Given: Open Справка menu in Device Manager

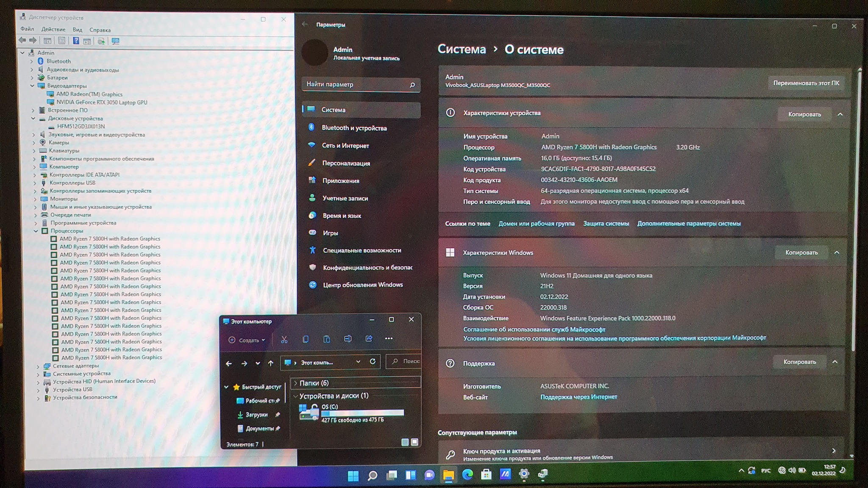Looking at the screenshot, I should tap(100, 30).
